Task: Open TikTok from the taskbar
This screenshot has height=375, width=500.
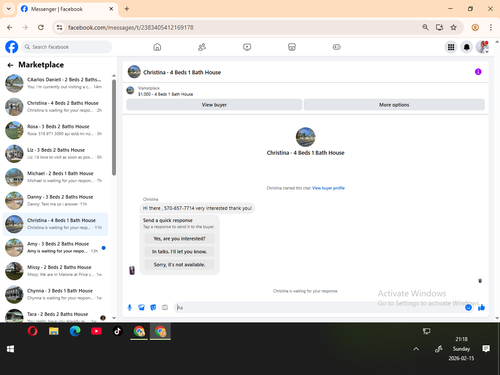Action: pos(117,331)
